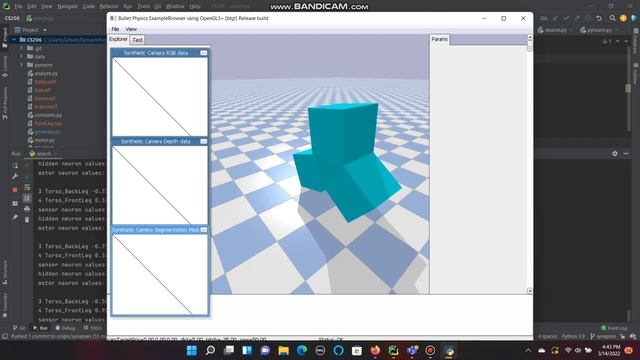Select the Params tab in Bullet window
Image resolution: width=640 pixels, height=360 pixels.
pyautogui.click(x=440, y=39)
